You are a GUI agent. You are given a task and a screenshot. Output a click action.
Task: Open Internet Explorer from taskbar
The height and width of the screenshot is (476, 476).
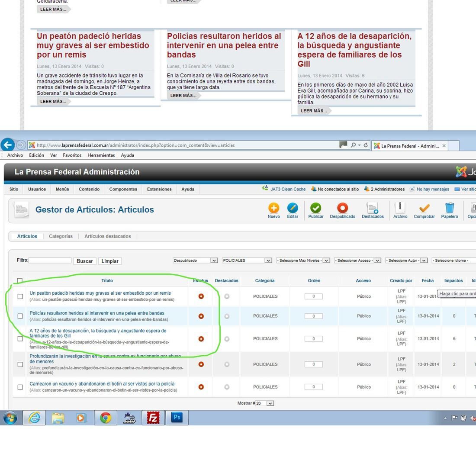(34, 418)
